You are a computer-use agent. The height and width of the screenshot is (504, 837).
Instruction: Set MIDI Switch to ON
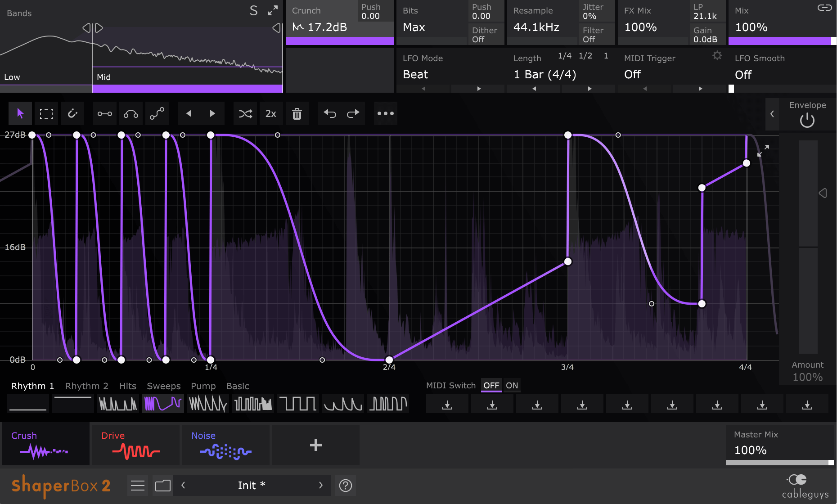(512, 386)
